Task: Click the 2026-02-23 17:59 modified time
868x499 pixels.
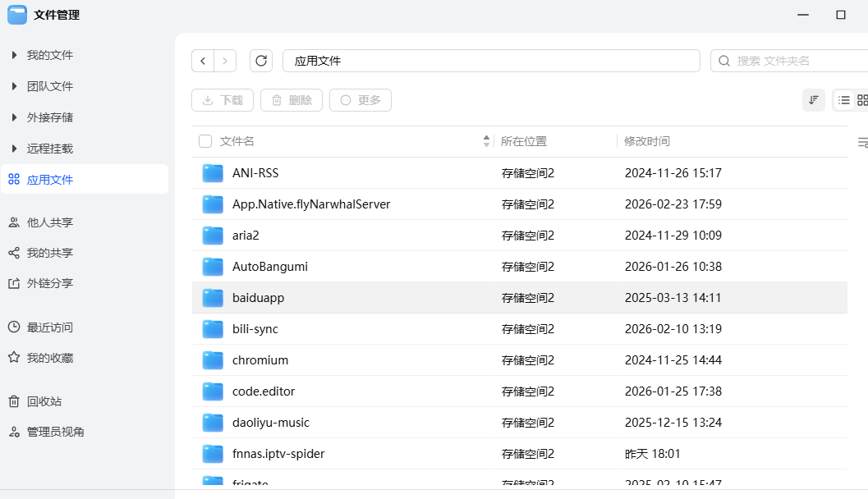Action: pyautogui.click(x=673, y=204)
